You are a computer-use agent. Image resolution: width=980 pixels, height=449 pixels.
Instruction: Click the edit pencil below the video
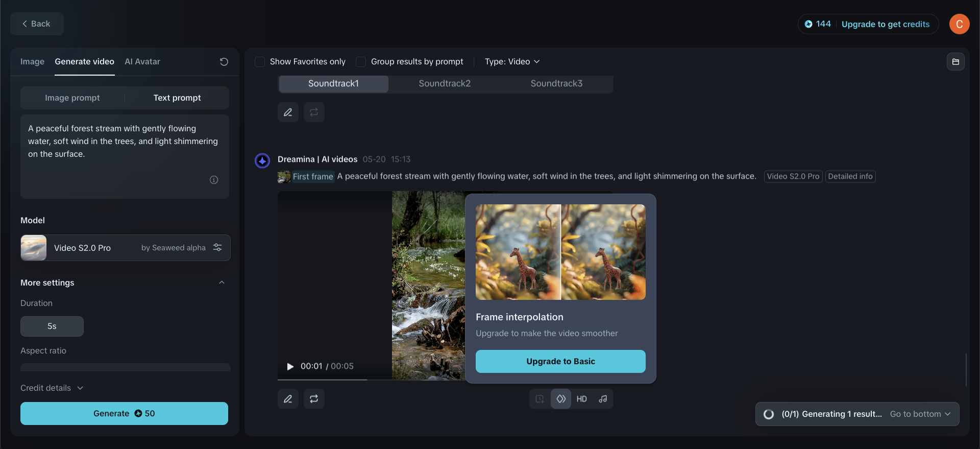(x=288, y=399)
